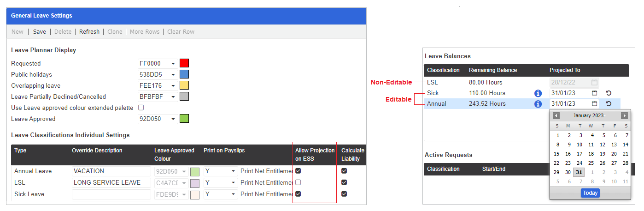Open calendar picker for Annual projected date
Screen dimensions: 644x211
click(594, 104)
